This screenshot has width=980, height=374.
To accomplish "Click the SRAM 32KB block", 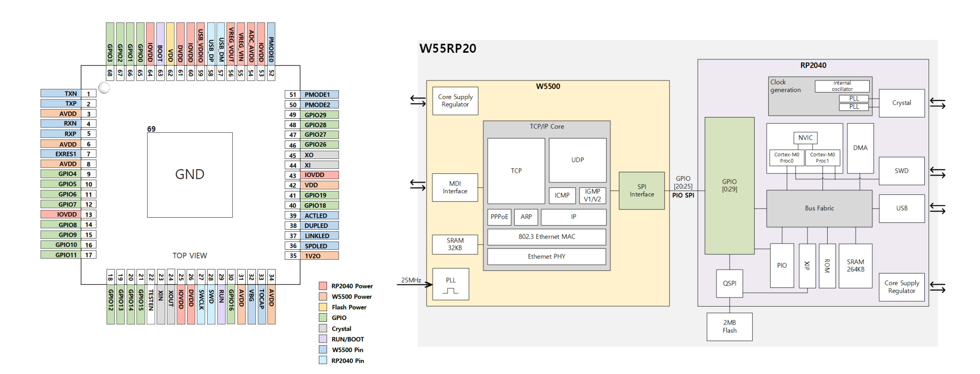I will (455, 244).
